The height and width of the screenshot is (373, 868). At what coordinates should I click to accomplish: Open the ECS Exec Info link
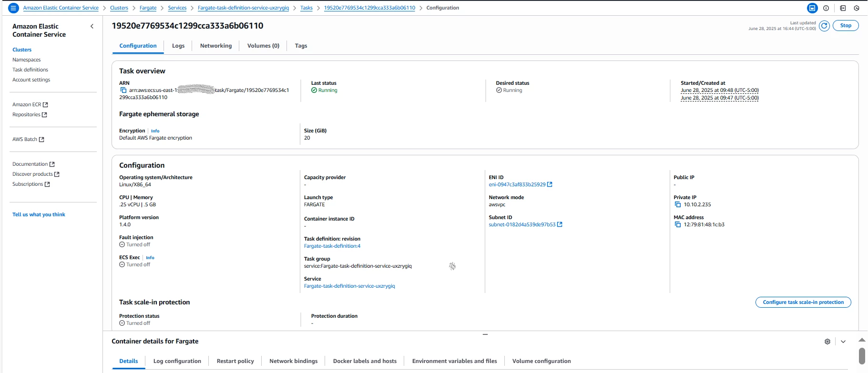[150, 258]
